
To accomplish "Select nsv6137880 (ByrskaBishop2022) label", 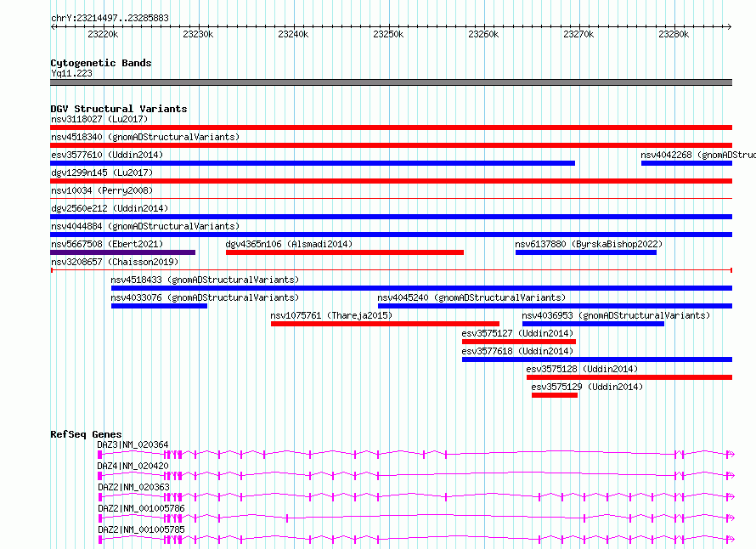I will (589, 244).
